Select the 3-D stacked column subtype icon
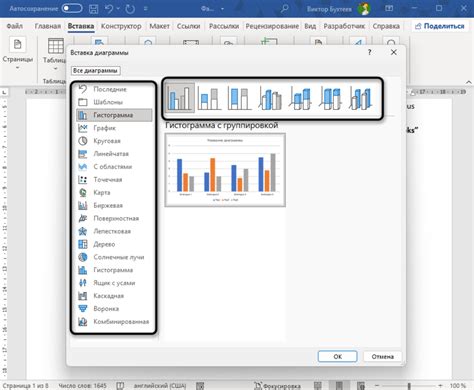 point(300,98)
